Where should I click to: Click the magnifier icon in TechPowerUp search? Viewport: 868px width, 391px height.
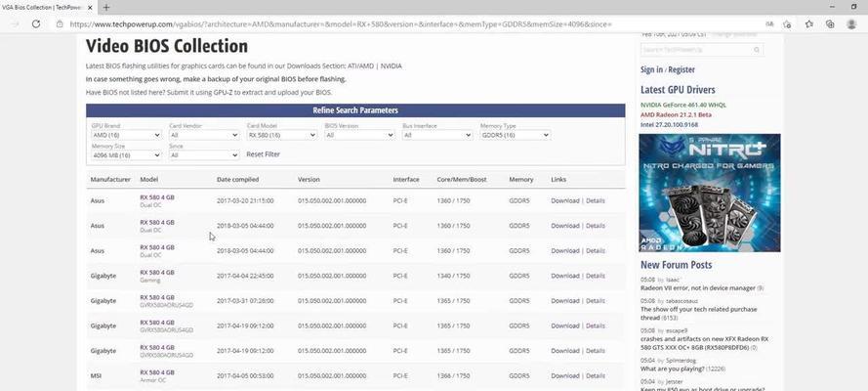point(757,50)
